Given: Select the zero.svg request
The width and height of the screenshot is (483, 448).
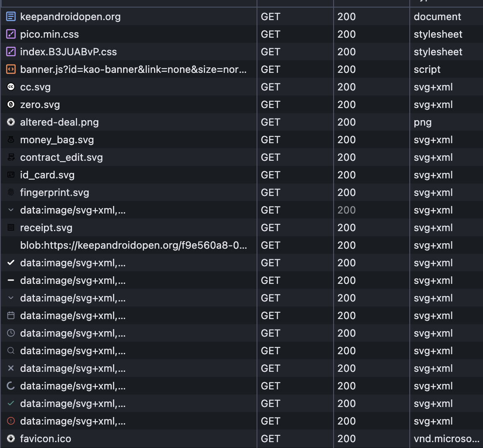Looking at the screenshot, I should tap(40, 105).
